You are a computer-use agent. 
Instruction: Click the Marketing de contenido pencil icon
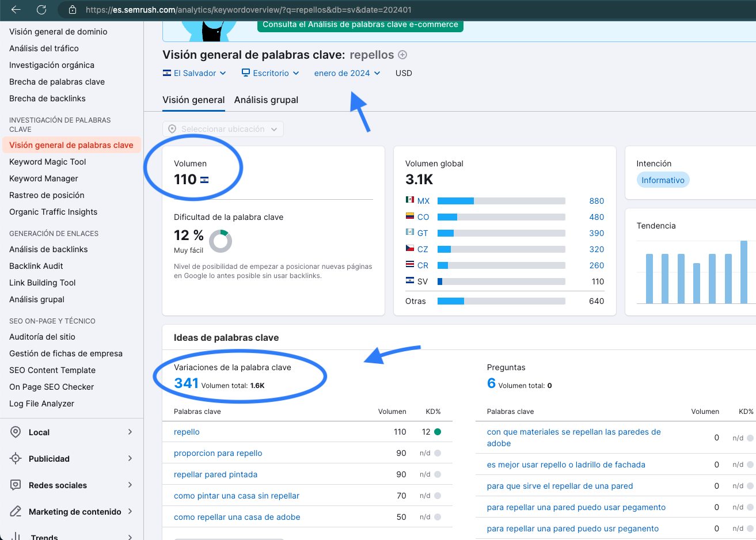click(x=16, y=512)
